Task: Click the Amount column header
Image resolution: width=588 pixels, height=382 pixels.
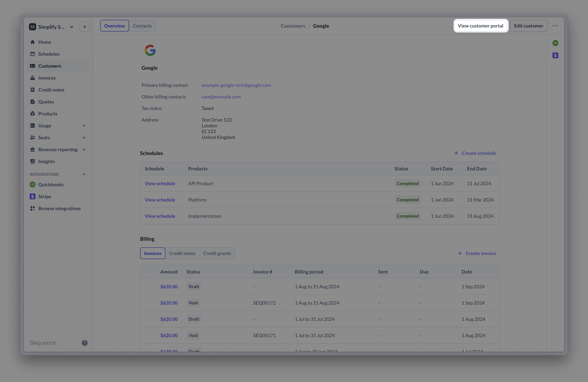Action: [169, 272]
